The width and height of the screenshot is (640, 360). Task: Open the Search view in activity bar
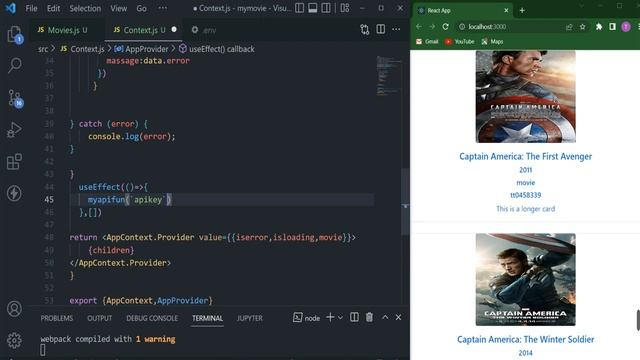pyautogui.click(x=15, y=65)
